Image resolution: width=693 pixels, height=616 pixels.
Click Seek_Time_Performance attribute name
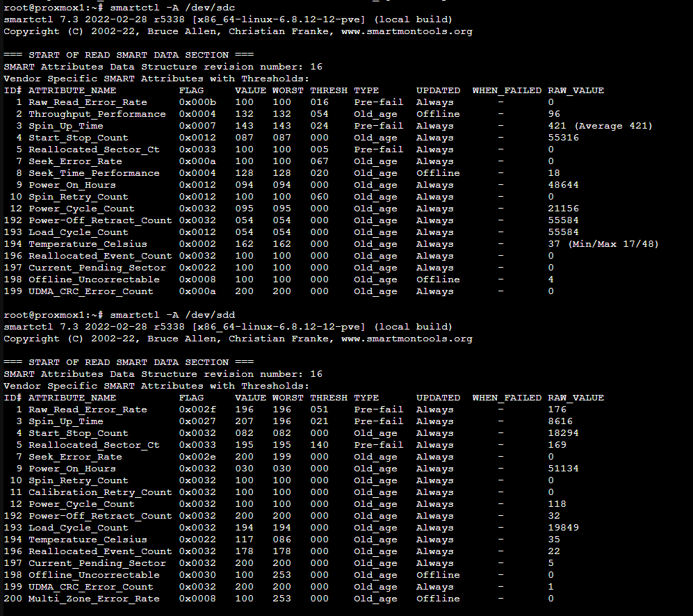coord(94,173)
